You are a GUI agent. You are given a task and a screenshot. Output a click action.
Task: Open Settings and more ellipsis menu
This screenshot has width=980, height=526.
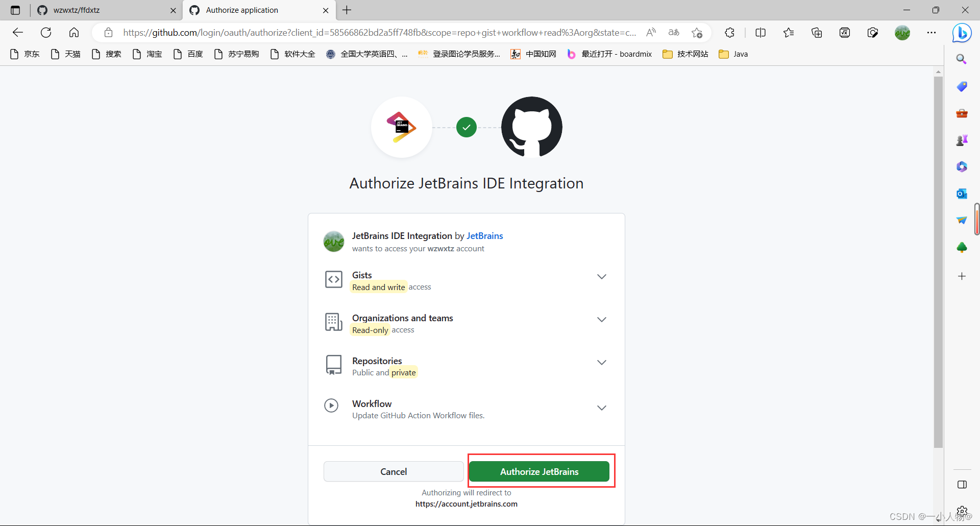(932, 33)
